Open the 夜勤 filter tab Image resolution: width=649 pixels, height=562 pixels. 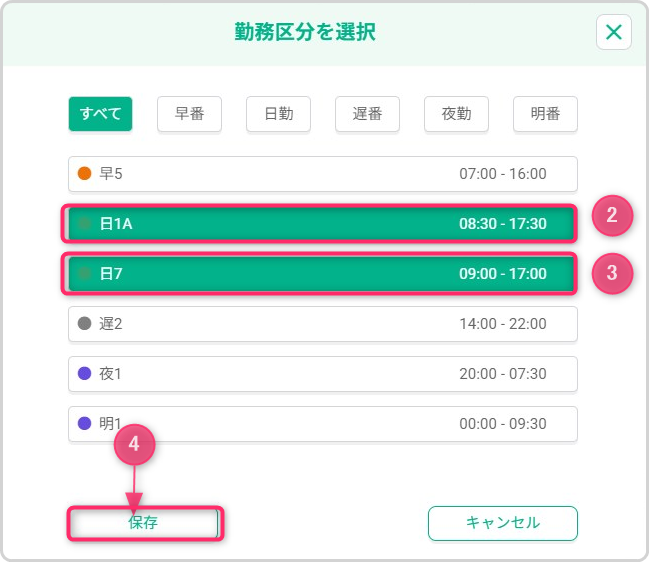[x=456, y=114]
